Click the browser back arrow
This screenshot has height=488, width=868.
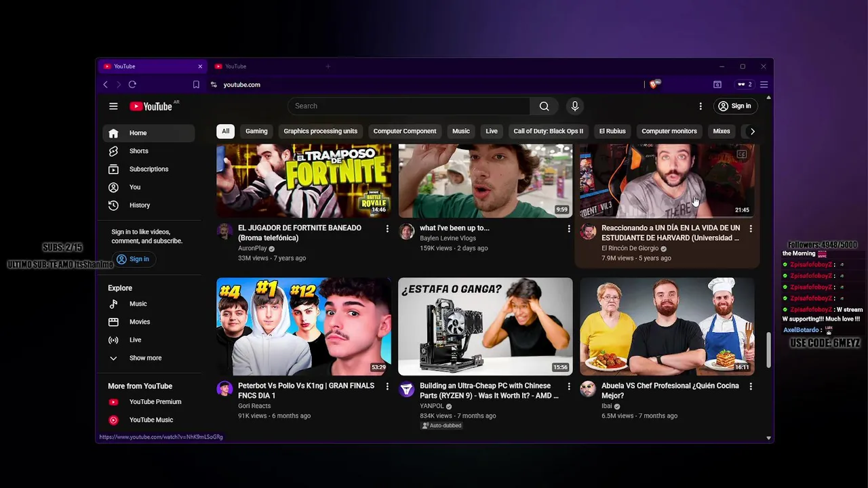[x=106, y=85]
